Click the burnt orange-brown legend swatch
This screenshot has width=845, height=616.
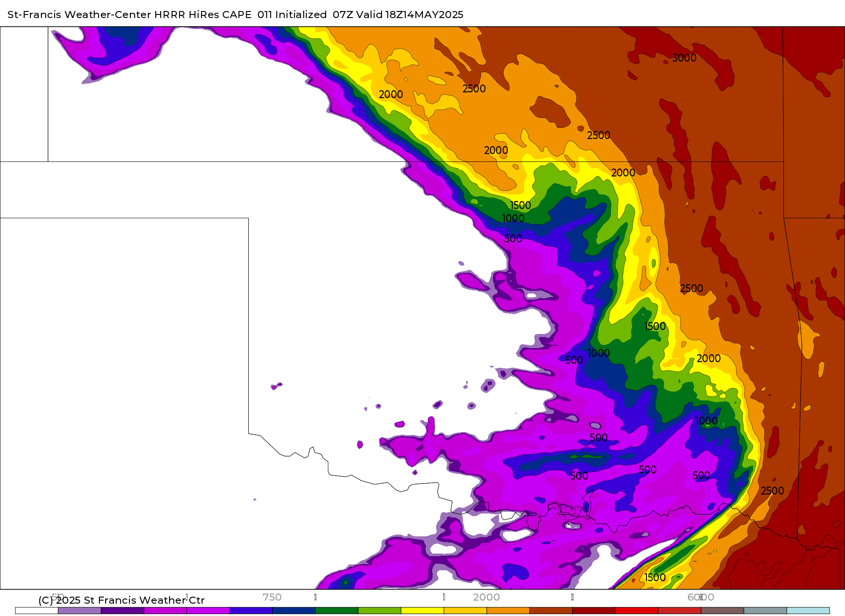click(x=551, y=611)
